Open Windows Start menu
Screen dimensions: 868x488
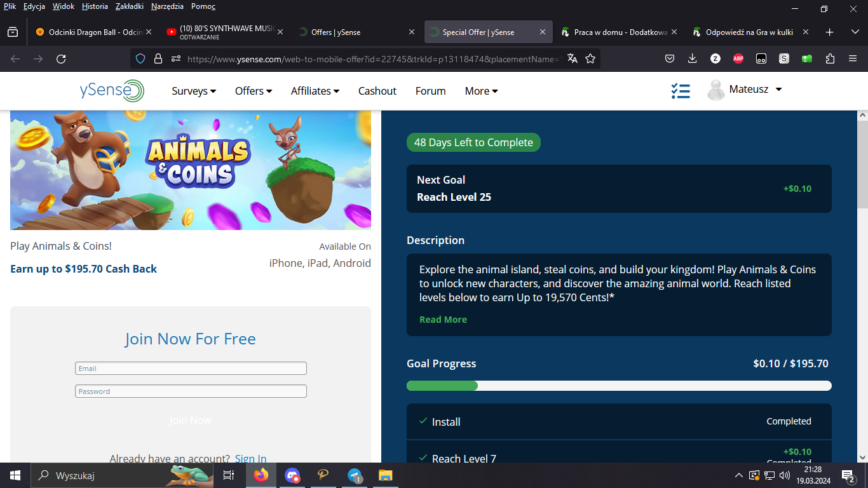pyautogui.click(x=15, y=475)
